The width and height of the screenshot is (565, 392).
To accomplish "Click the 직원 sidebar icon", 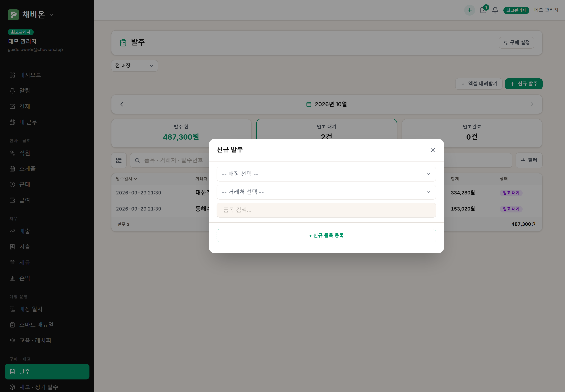I will (12, 153).
